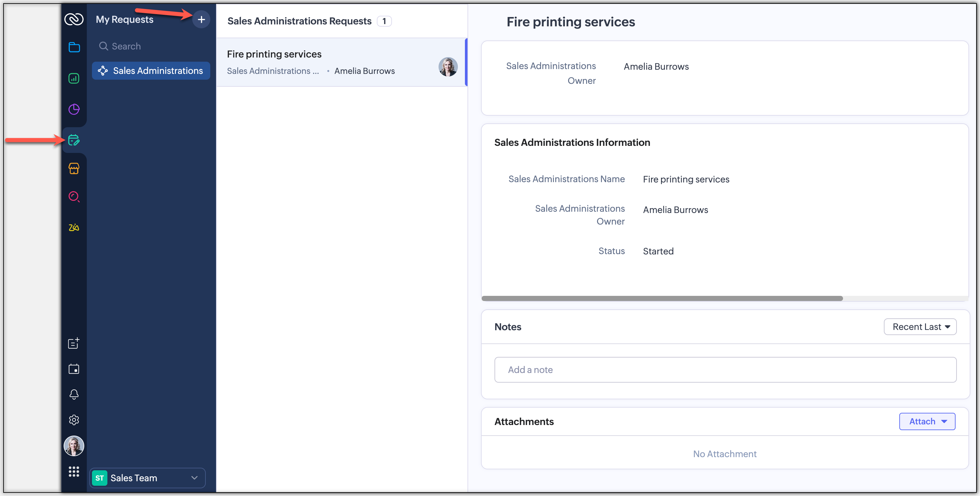Open the Recent Last sort dropdown
980x496 pixels.
pyautogui.click(x=920, y=327)
